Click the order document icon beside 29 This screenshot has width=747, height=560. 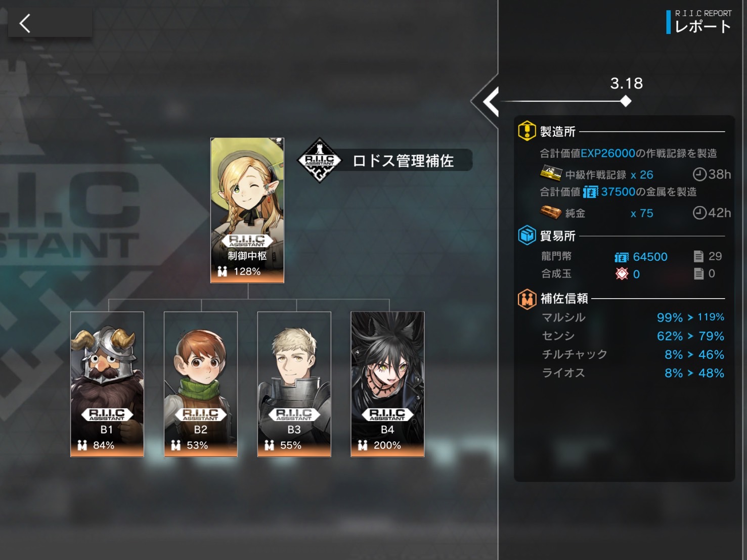[x=698, y=256]
